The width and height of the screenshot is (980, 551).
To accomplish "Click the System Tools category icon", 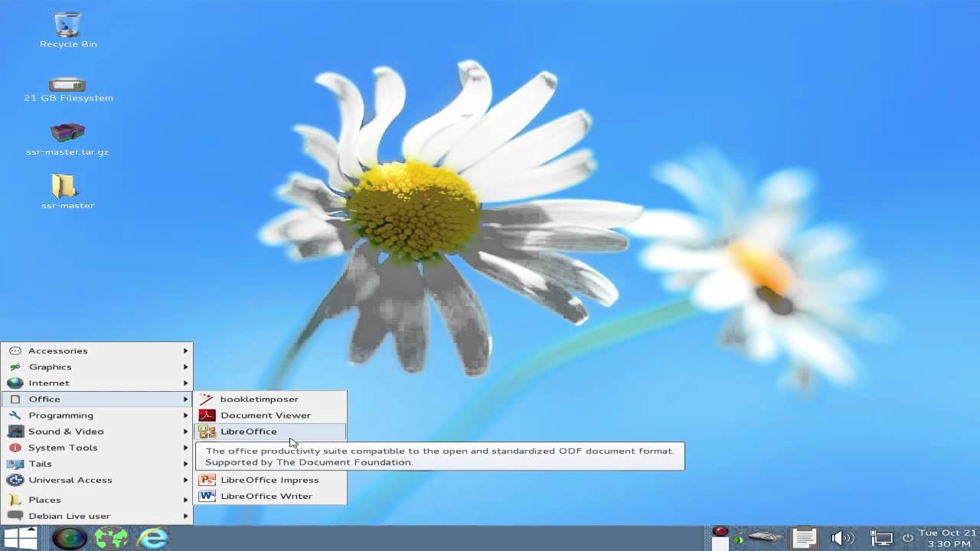I will [15, 448].
